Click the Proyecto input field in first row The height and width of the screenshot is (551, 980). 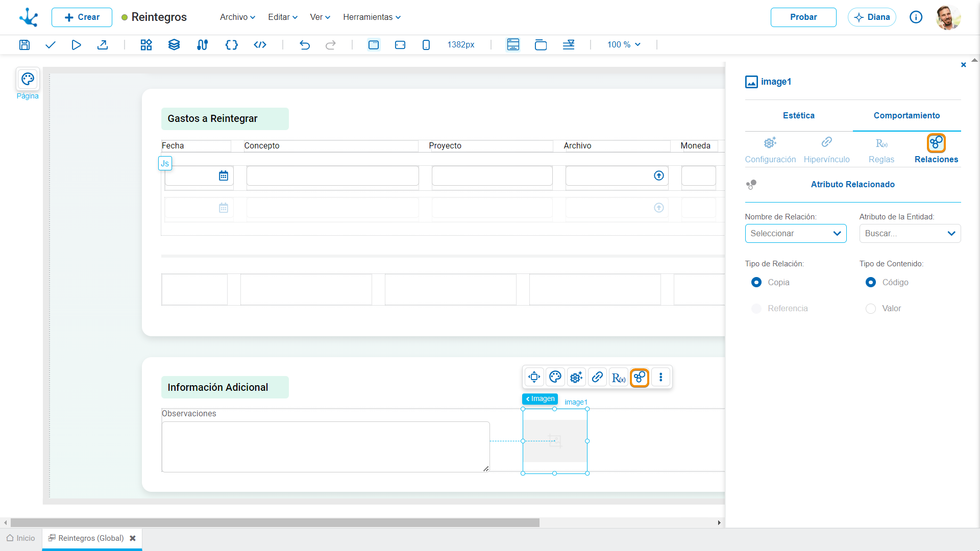(x=492, y=176)
